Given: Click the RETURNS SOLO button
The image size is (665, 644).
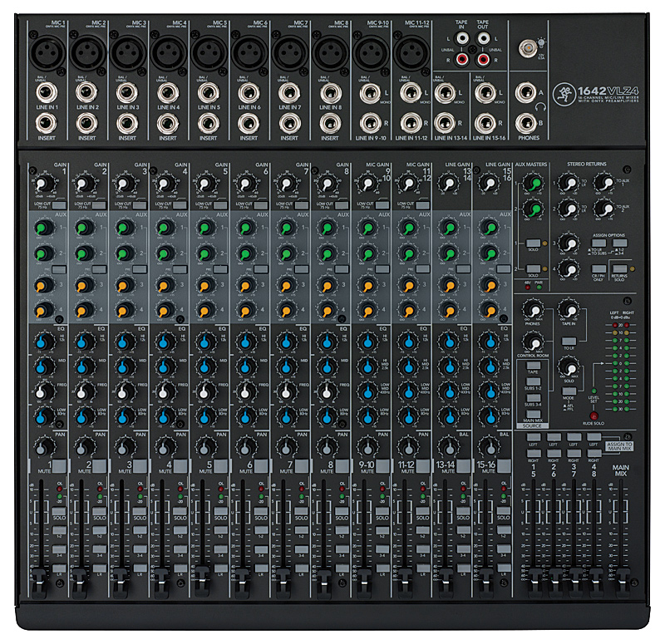Looking at the screenshot, I should click(x=619, y=268).
